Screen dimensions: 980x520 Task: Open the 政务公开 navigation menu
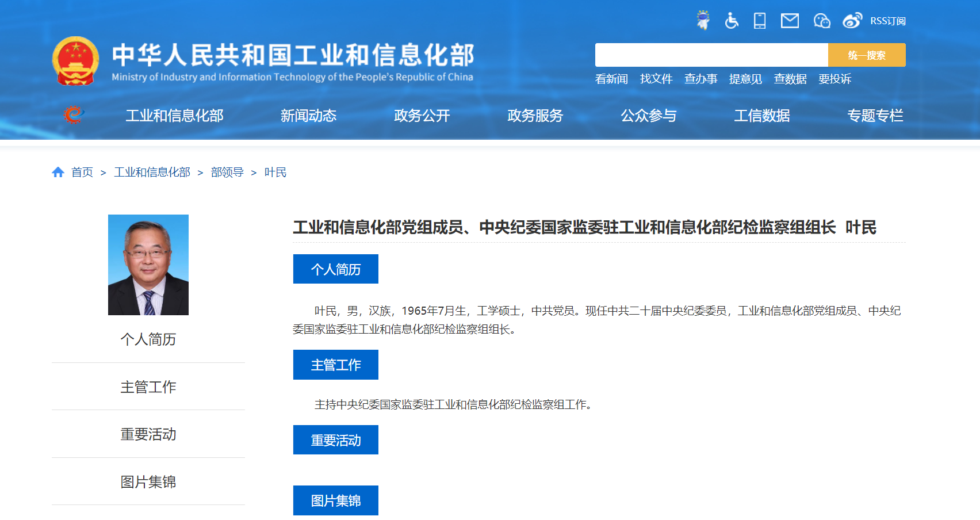422,116
